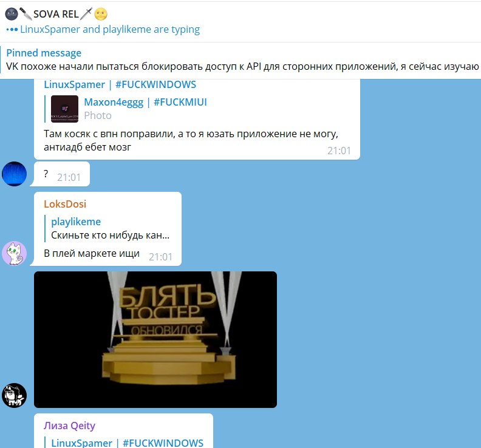Open the black-and-white avatar beside the GIF

click(14, 395)
